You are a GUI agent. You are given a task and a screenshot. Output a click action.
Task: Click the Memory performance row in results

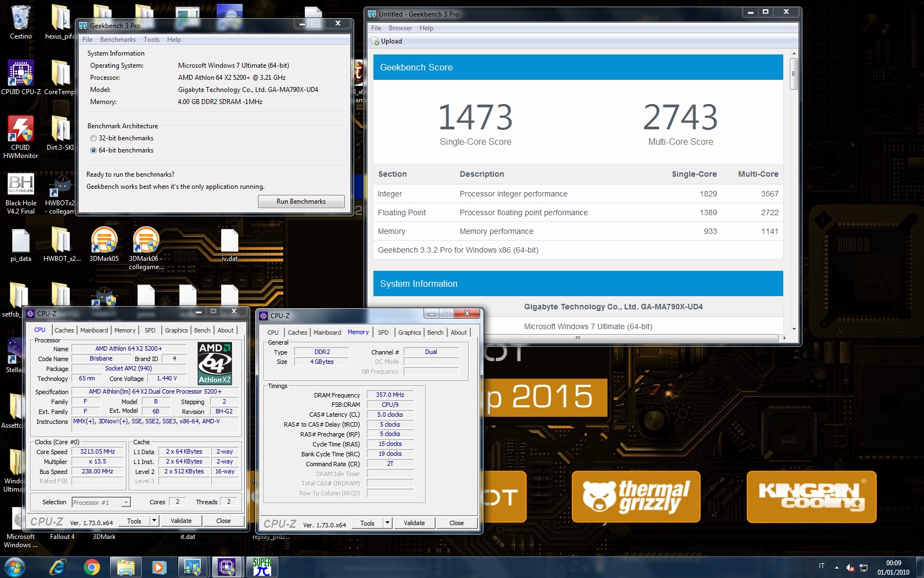click(578, 231)
